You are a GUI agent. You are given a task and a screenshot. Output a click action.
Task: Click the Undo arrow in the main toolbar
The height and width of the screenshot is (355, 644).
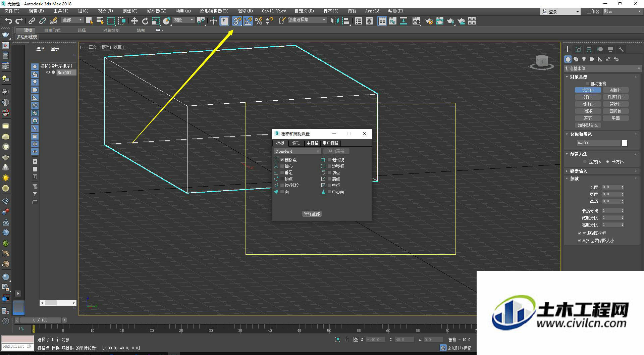8,21
